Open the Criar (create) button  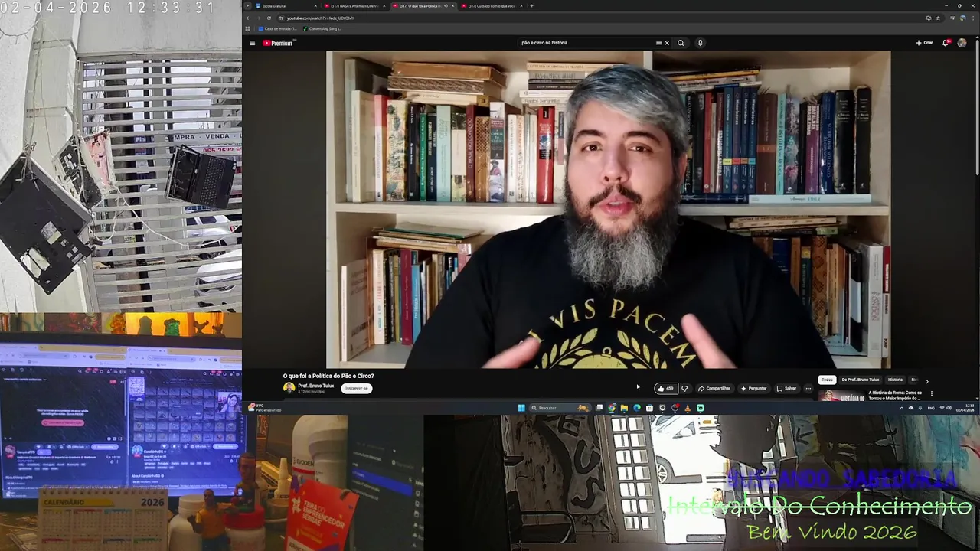(924, 43)
